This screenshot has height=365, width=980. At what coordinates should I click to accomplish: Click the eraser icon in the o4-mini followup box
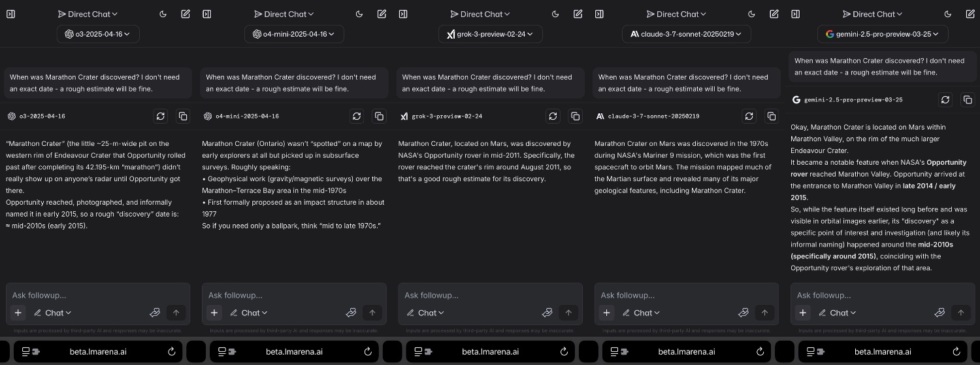coord(351,313)
